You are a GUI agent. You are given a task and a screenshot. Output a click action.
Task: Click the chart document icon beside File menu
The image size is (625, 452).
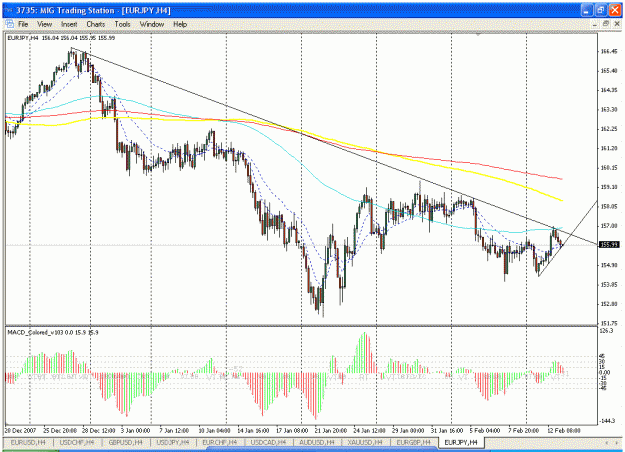pyautogui.click(x=9, y=24)
